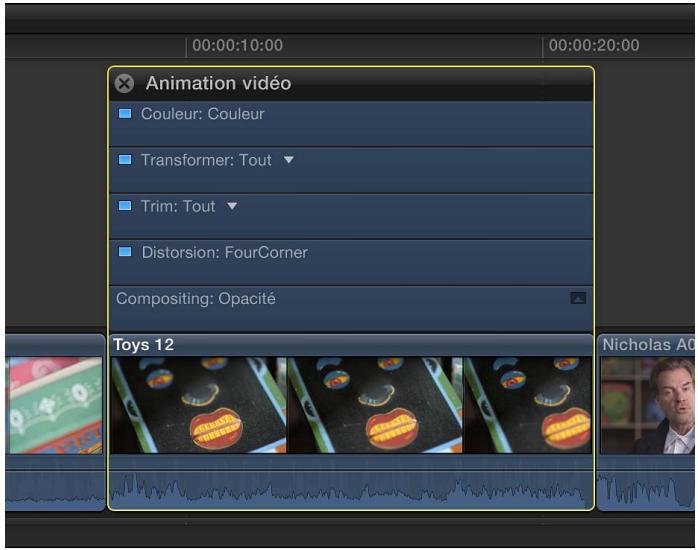The image size is (698, 550).
Task: Click the 00:00:20:00 ruler timecode
Action: click(x=594, y=45)
